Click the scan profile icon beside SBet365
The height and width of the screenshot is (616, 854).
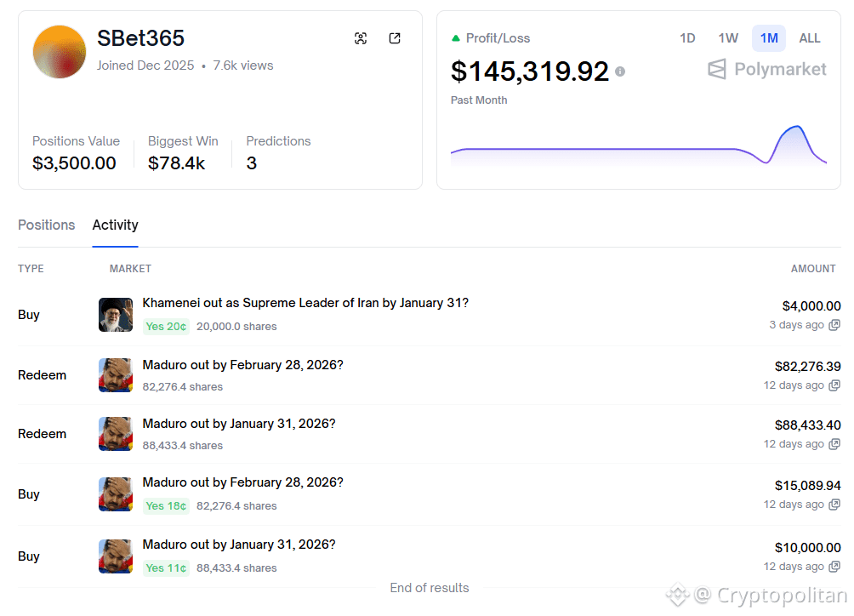(x=361, y=38)
